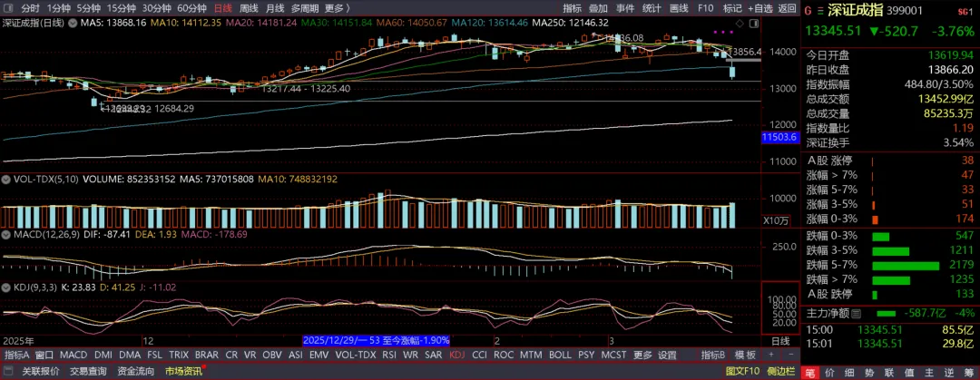Click the minus button beside 模板

pos(789,355)
